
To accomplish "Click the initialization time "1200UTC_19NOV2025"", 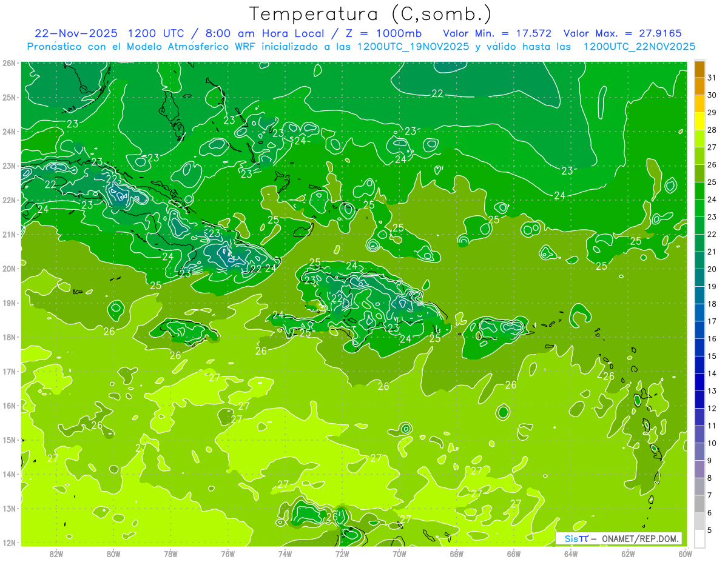I will [413, 46].
